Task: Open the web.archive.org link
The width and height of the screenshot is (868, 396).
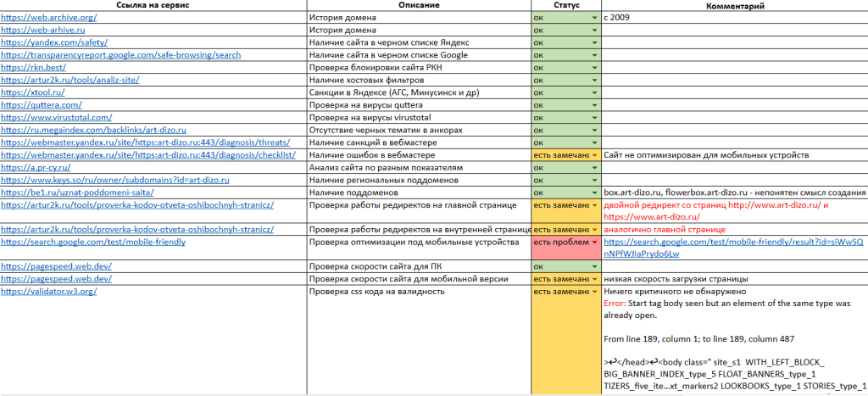Action: coord(48,17)
